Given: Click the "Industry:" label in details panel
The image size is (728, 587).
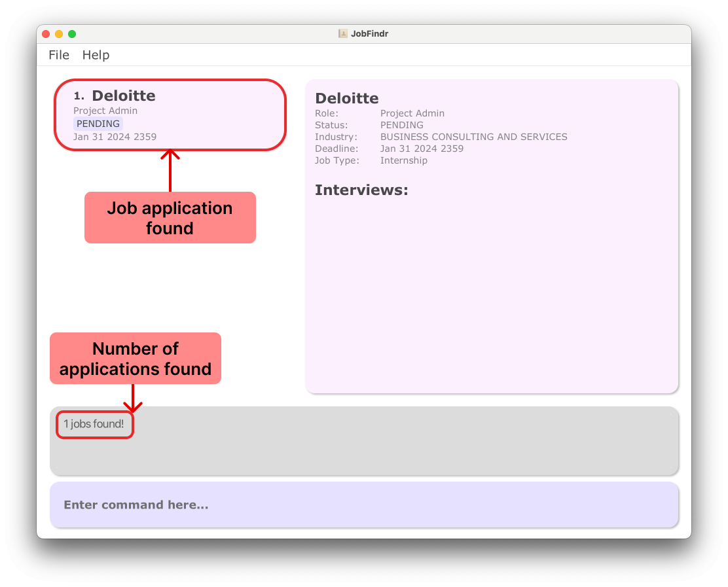Looking at the screenshot, I should tap(336, 137).
